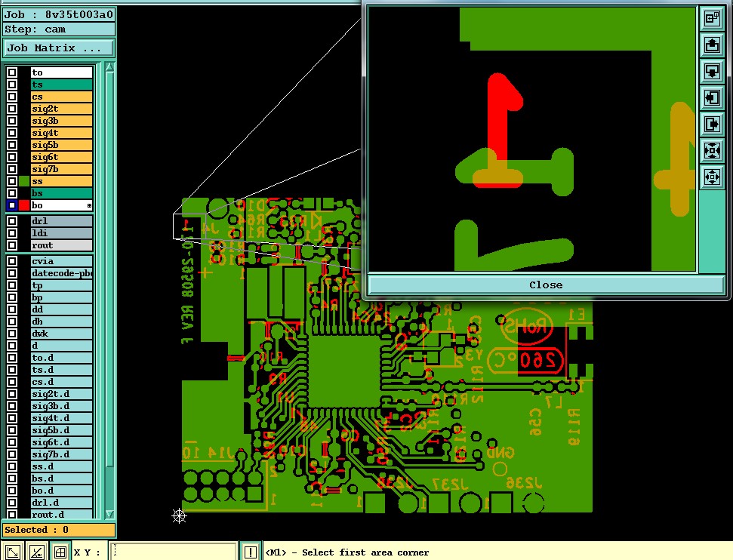Click the layer list scroll-down arrow
This screenshot has height=560, width=733.
[109, 514]
